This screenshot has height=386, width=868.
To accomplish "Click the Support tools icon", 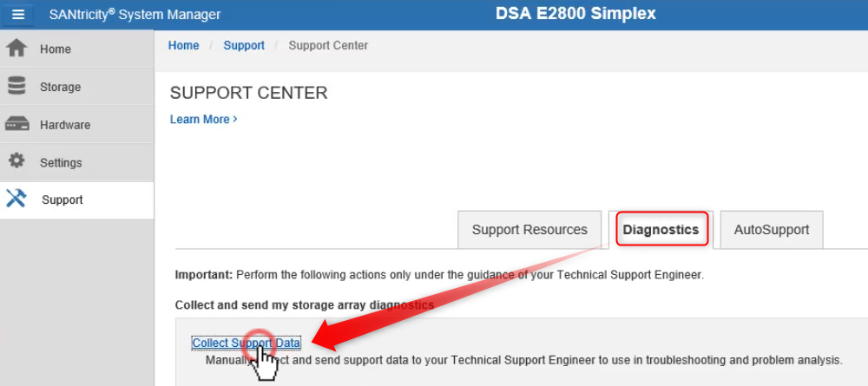I will point(16,199).
